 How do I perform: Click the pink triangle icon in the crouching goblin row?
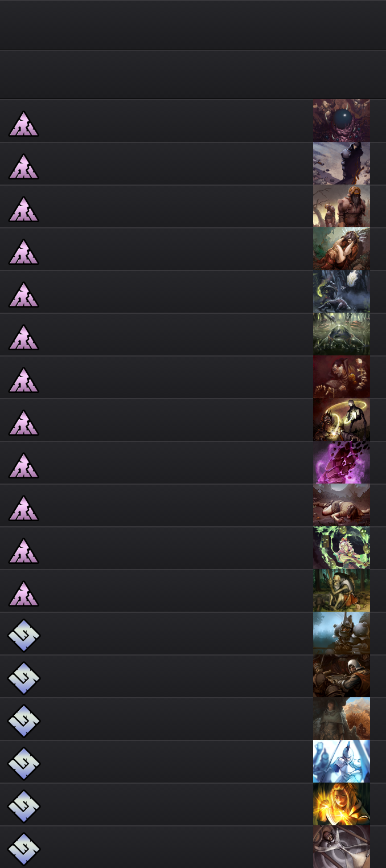click(x=23, y=593)
